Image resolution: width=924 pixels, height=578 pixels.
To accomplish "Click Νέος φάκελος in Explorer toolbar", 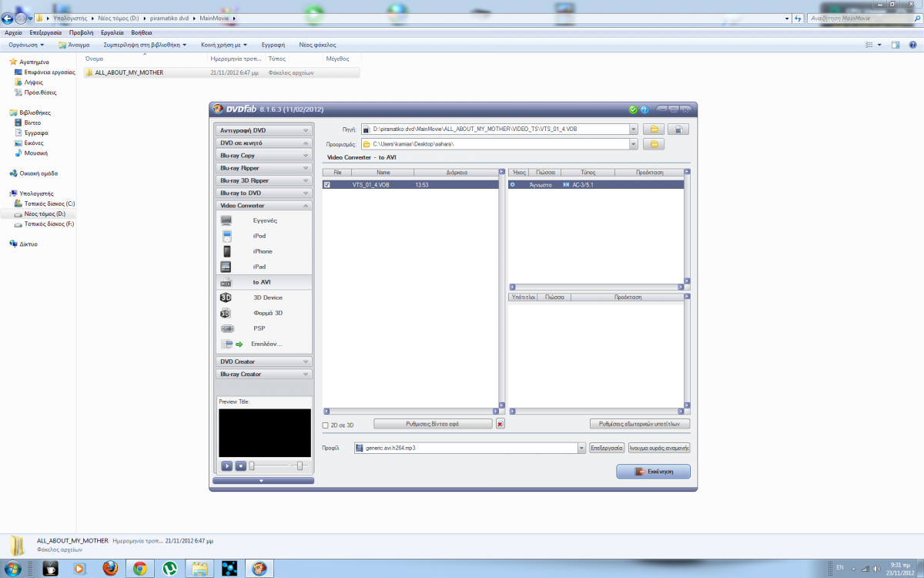I will coord(317,45).
